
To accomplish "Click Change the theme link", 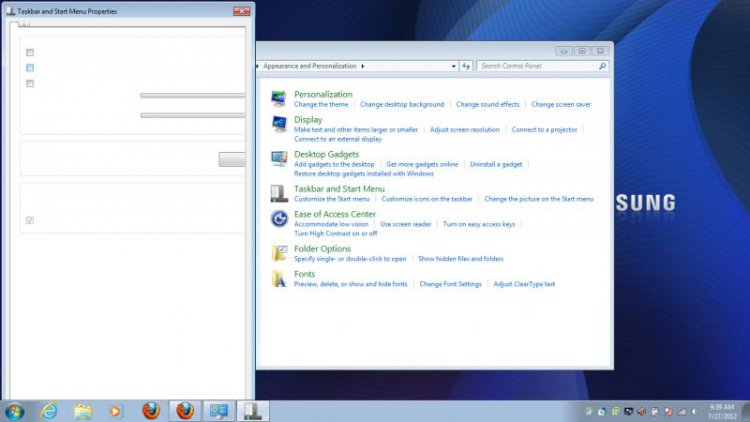I will click(321, 104).
